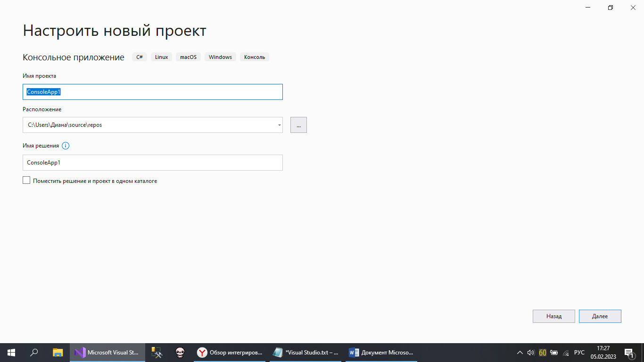Open taskbar search magnifier
Viewport: 644px width, 362px height.
(x=34, y=352)
